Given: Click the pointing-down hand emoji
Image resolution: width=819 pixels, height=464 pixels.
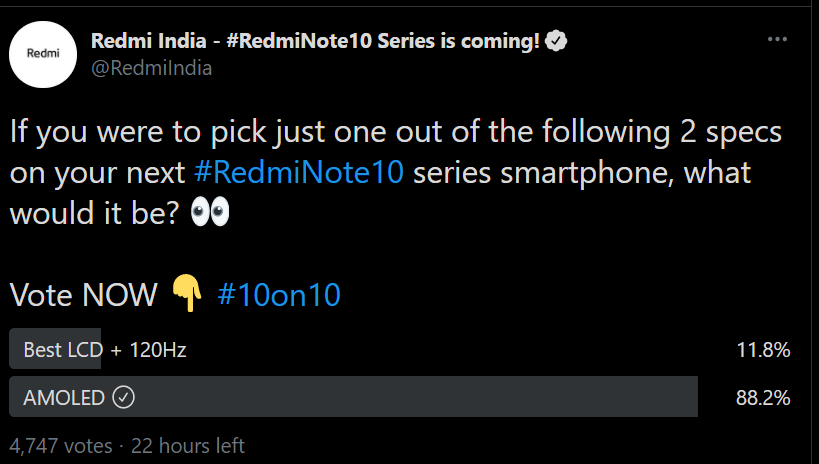Looking at the screenshot, I should coord(187,294).
